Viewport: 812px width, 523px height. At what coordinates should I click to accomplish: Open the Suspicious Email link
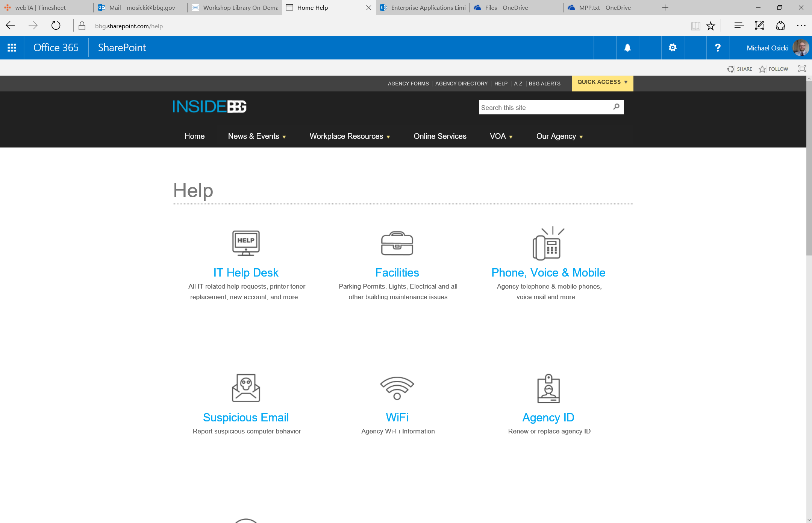pyautogui.click(x=246, y=417)
